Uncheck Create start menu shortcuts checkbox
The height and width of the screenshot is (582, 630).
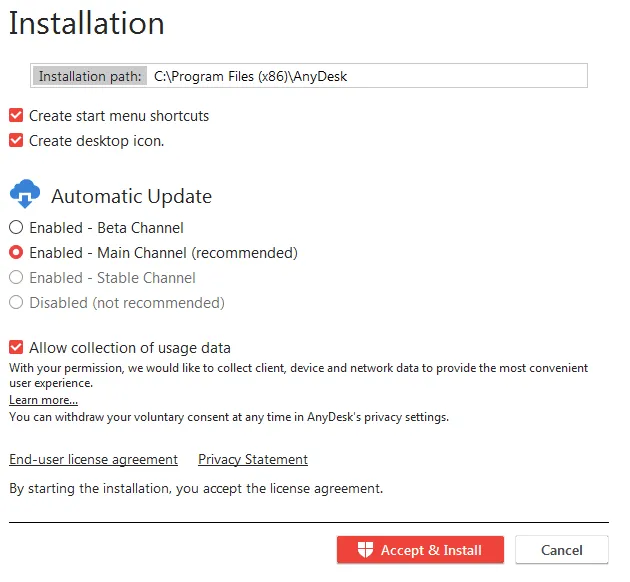(16, 115)
